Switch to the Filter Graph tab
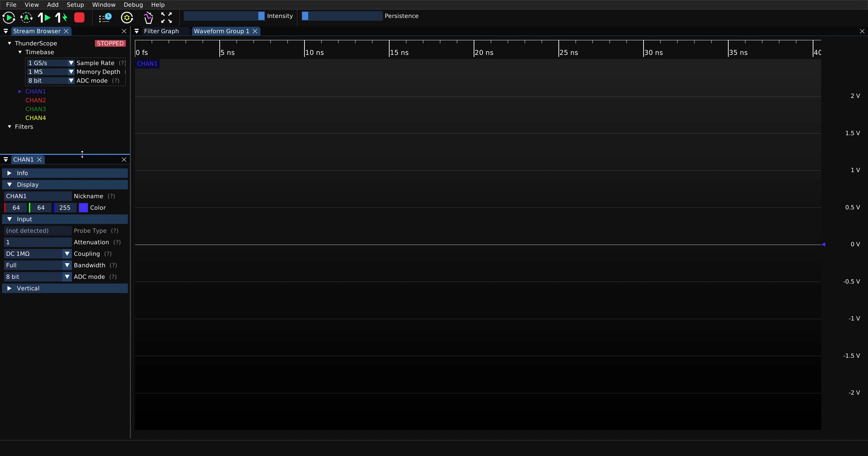The width and height of the screenshot is (868, 456). tap(161, 31)
